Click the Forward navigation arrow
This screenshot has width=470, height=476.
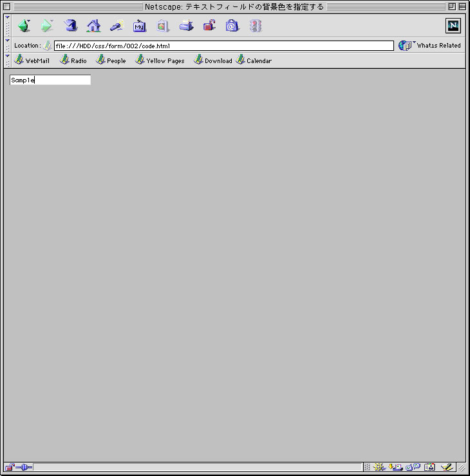coord(47,26)
